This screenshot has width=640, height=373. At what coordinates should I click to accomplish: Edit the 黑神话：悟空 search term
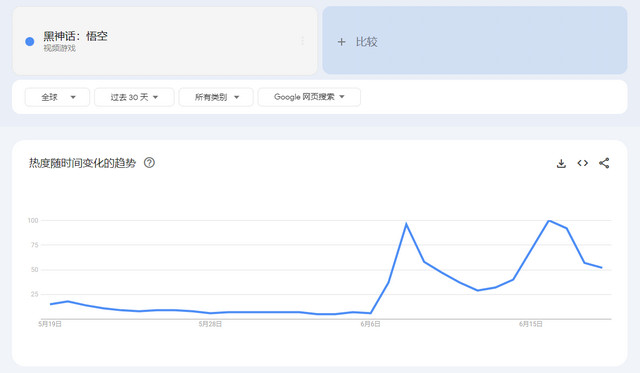click(75, 36)
